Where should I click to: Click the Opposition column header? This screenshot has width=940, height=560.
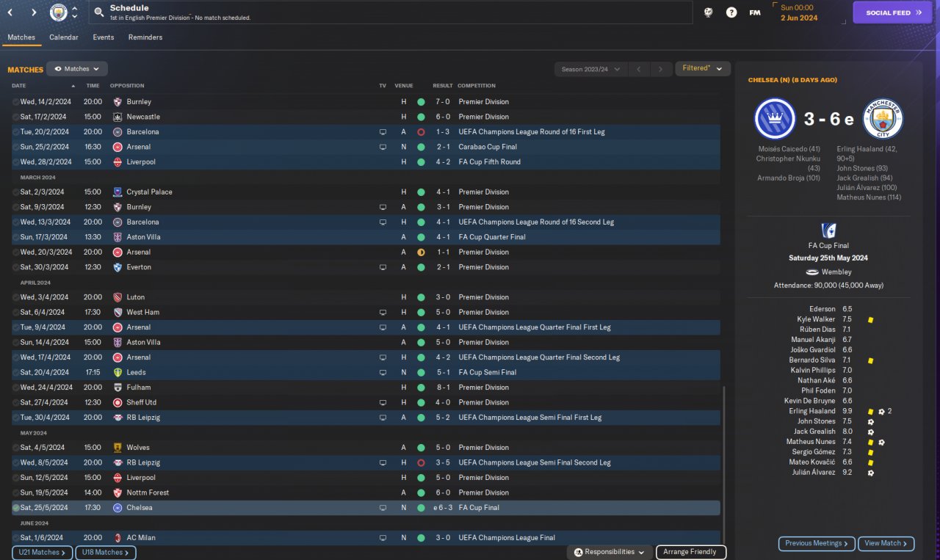pos(127,86)
